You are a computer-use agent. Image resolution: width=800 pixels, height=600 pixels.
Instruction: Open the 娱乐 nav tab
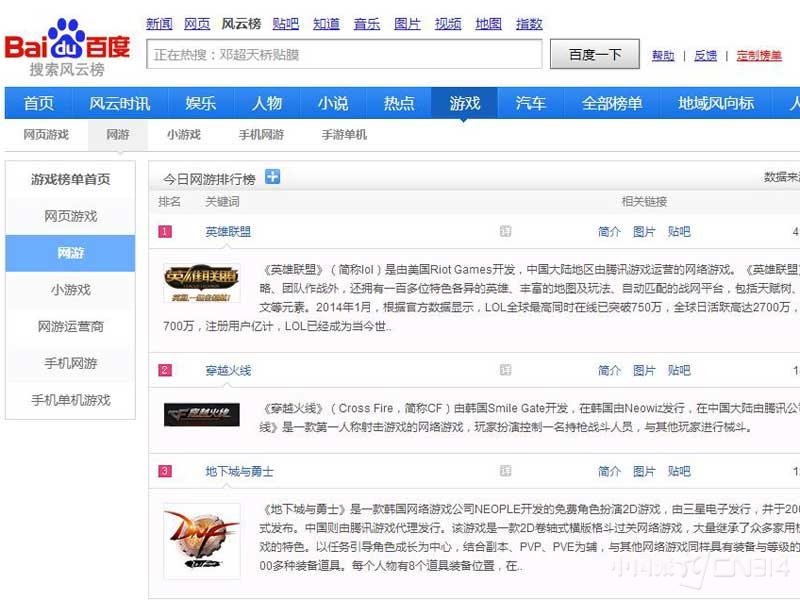click(201, 103)
